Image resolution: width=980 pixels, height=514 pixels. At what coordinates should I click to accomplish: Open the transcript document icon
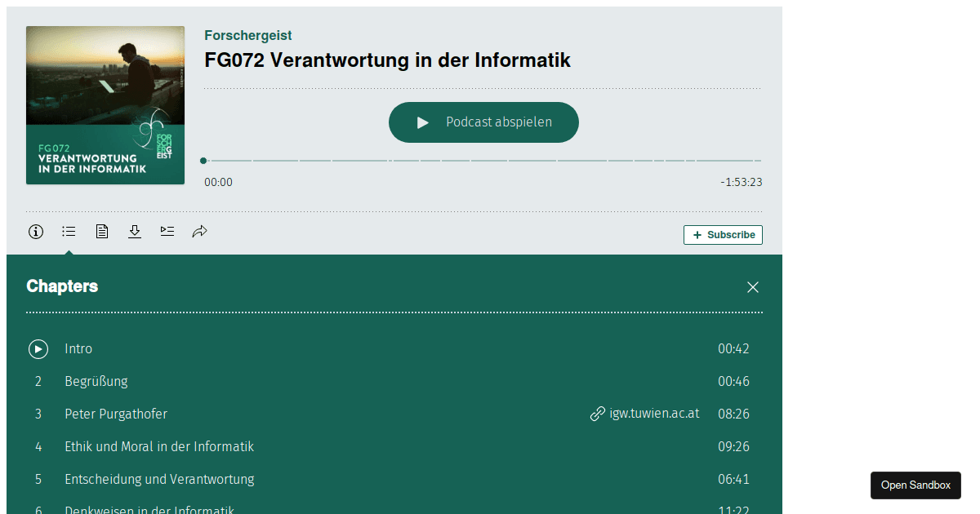click(101, 232)
